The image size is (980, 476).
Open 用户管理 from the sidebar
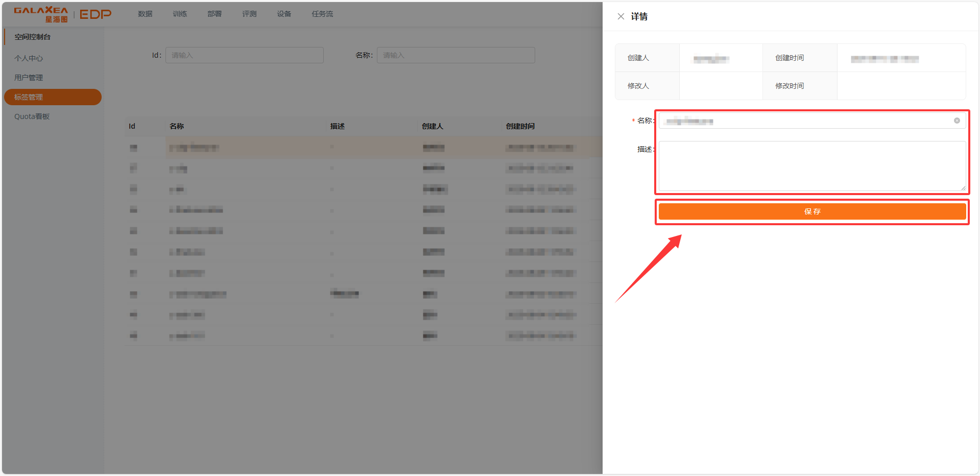click(28, 77)
